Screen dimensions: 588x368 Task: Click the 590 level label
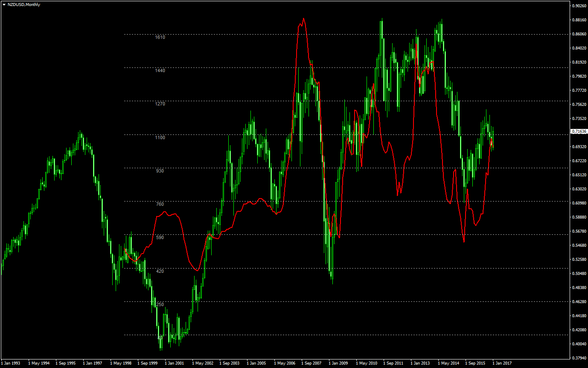coord(160,237)
